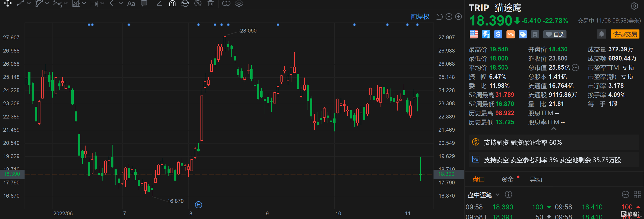Click the TRIP 猫途鹰 stock title
644x219 pixels.
click(x=495, y=8)
